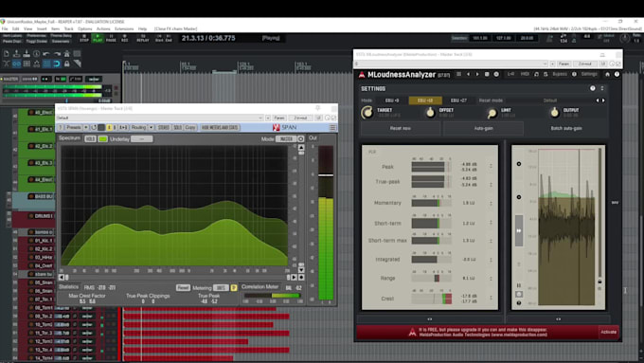Viewport: 644px width, 363px height.
Task: Click the MLoudnessAnalyzer previous preset arrow
Action: pyautogui.click(x=468, y=75)
